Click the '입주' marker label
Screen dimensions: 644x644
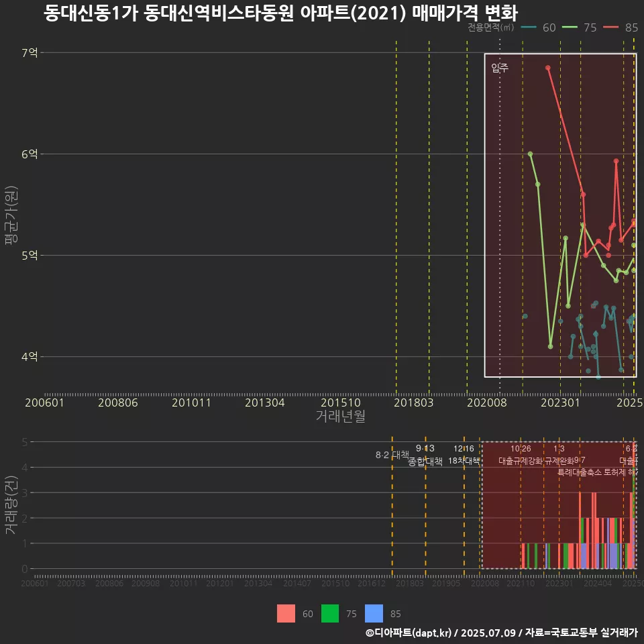pyautogui.click(x=500, y=67)
